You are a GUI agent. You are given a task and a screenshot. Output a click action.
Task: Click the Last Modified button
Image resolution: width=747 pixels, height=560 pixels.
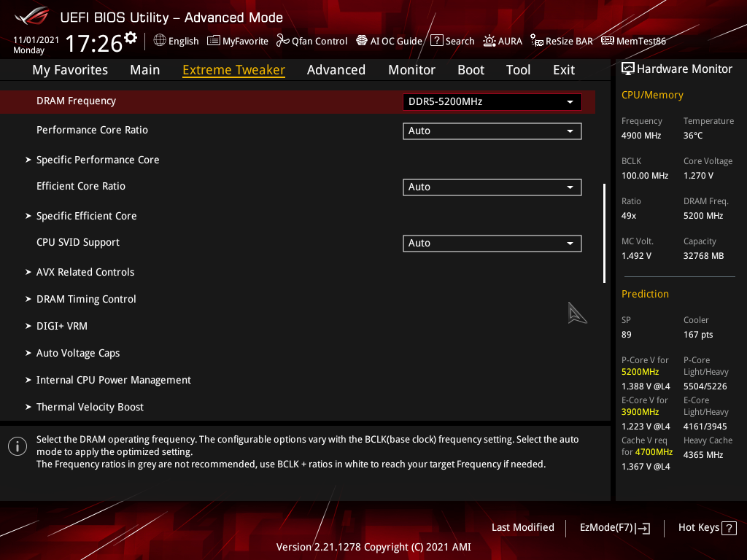tap(523, 528)
